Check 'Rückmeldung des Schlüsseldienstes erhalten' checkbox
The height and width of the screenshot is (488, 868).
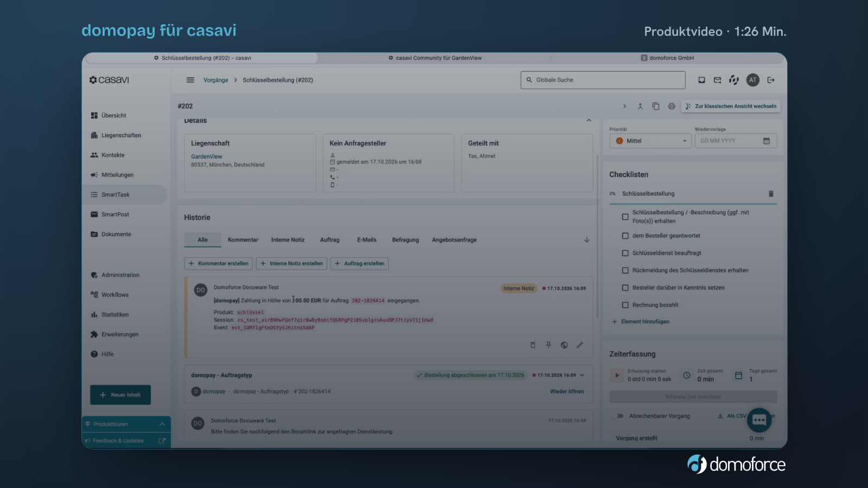[x=625, y=271]
